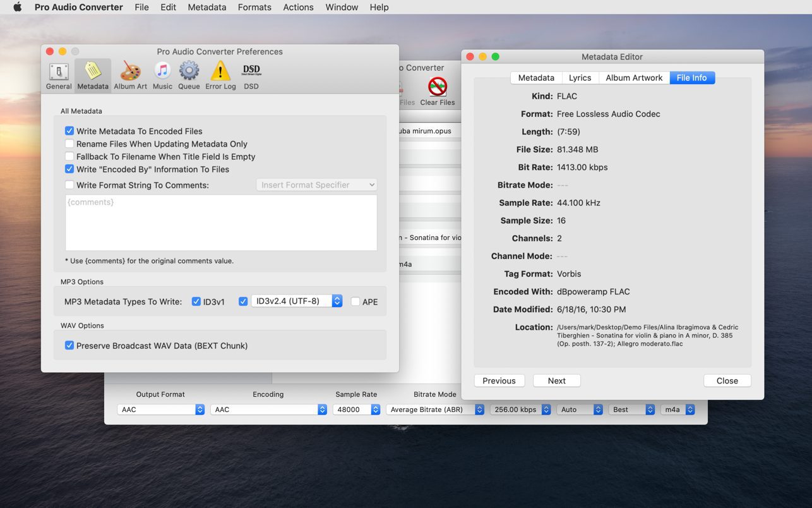Viewport: 812px width, 508px height.
Task: Open the ID3v2.4 (UTF-8) version dropdown
Action: (297, 301)
